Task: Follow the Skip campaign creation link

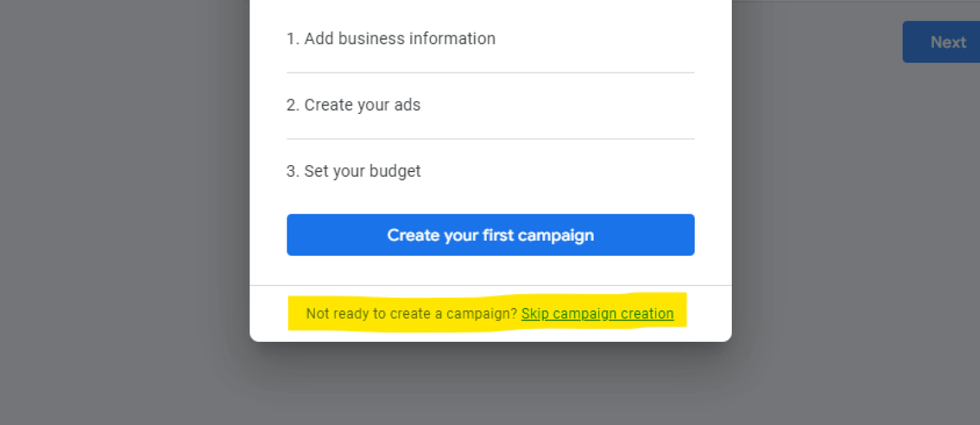Action: [x=597, y=314]
